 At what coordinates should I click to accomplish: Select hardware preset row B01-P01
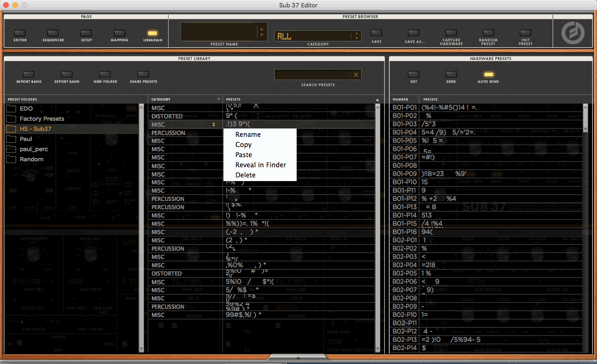pyautogui.click(x=486, y=107)
